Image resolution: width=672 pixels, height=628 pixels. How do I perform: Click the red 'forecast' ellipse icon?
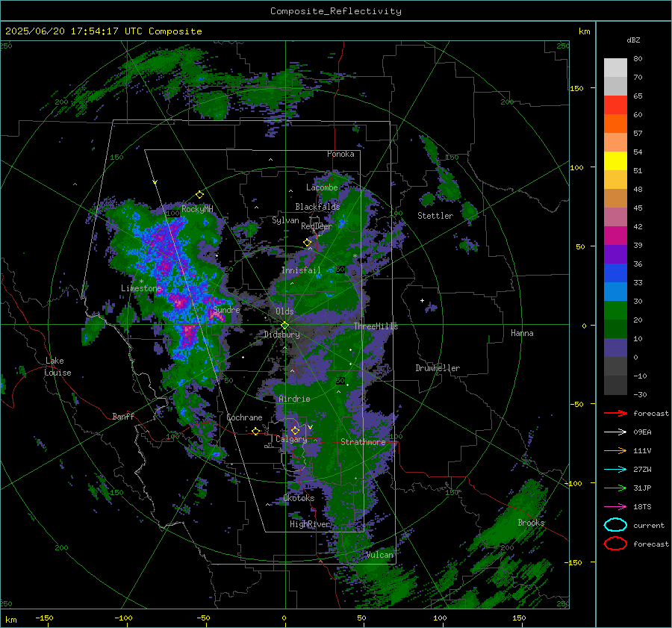[x=615, y=544]
